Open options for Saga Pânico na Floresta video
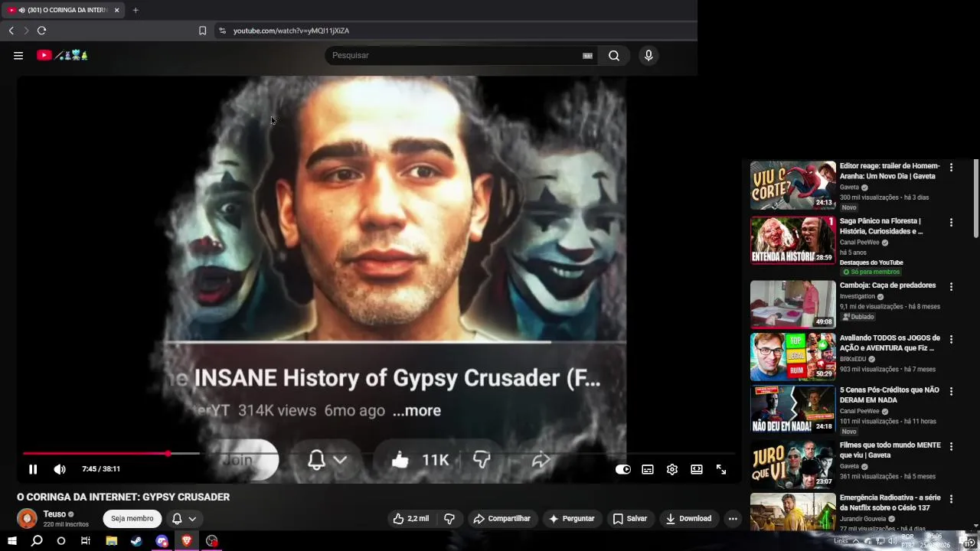 tap(951, 222)
